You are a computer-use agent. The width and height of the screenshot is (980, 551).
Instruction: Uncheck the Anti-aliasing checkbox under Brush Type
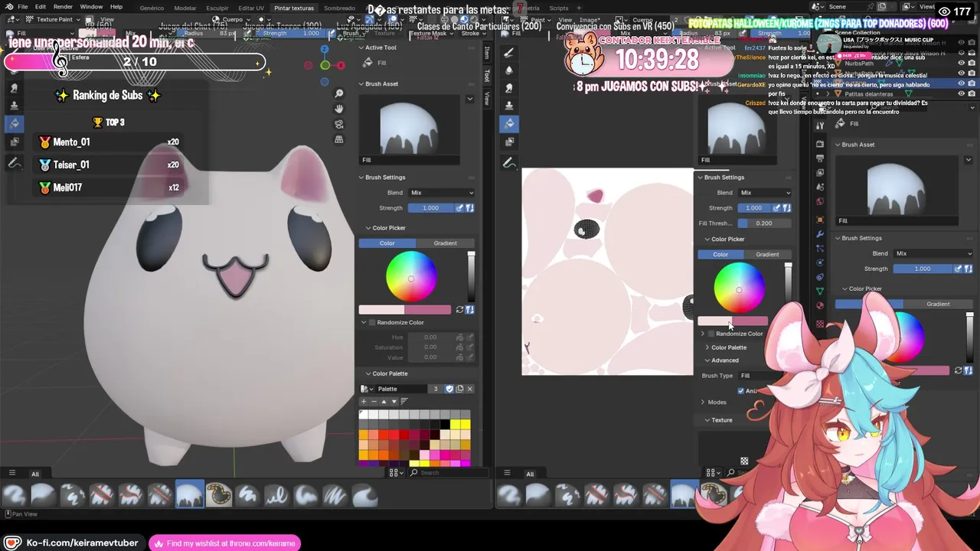(740, 391)
